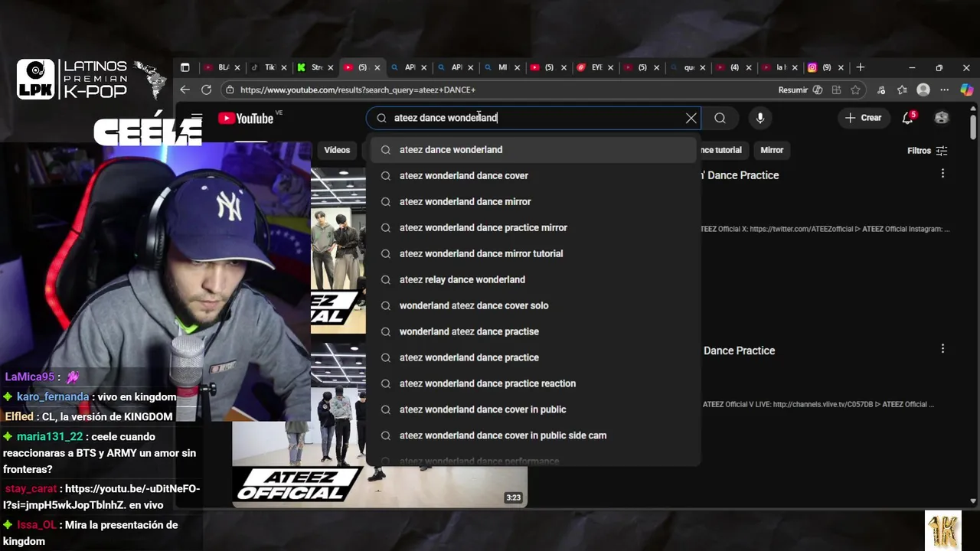Select the Videos filter chip

pos(337,150)
